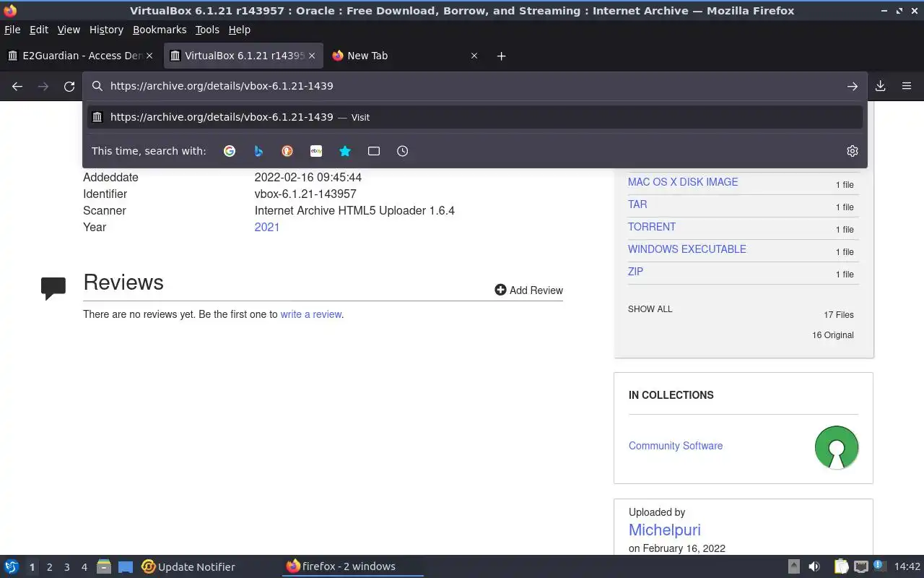Switch to workspace 2
924x578 pixels.
click(x=49, y=567)
